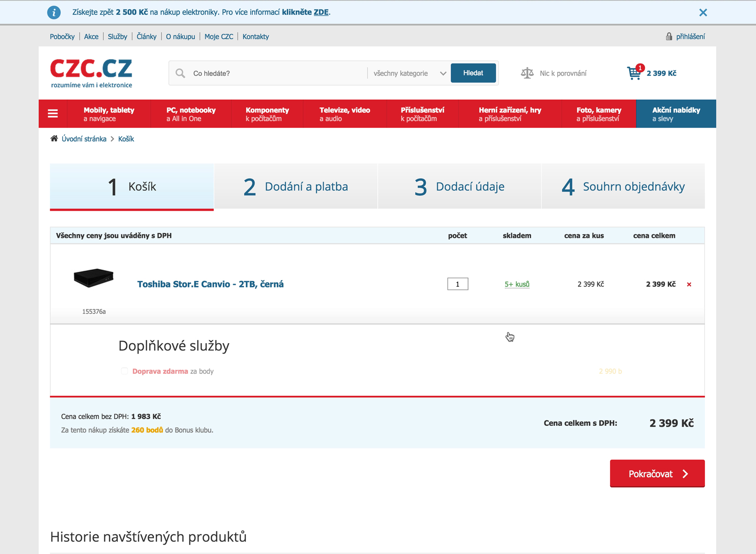Image resolution: width=756 pixels, height=554 pixels.
Task: Open Foto, kamery category menu
Action: (599, 114)
